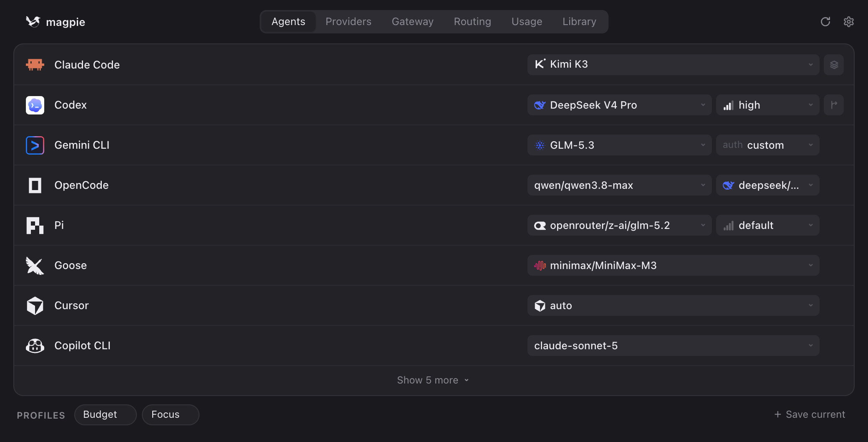Open the auth custom dropdown

pos(768,145)
